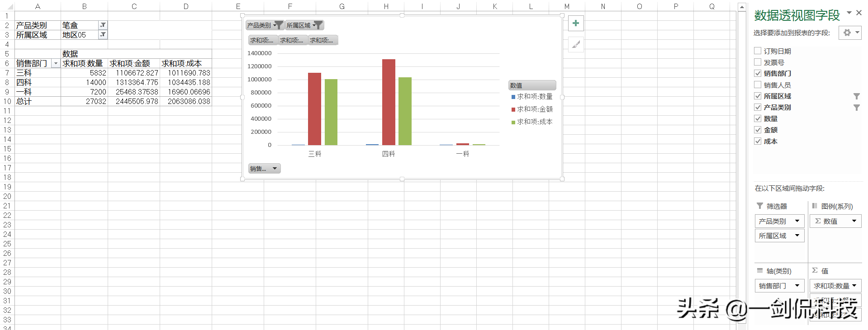Screen dimensions: 868x330
Task: Open the PivotChart Fields pane options arrow
Action: point(849,13)
